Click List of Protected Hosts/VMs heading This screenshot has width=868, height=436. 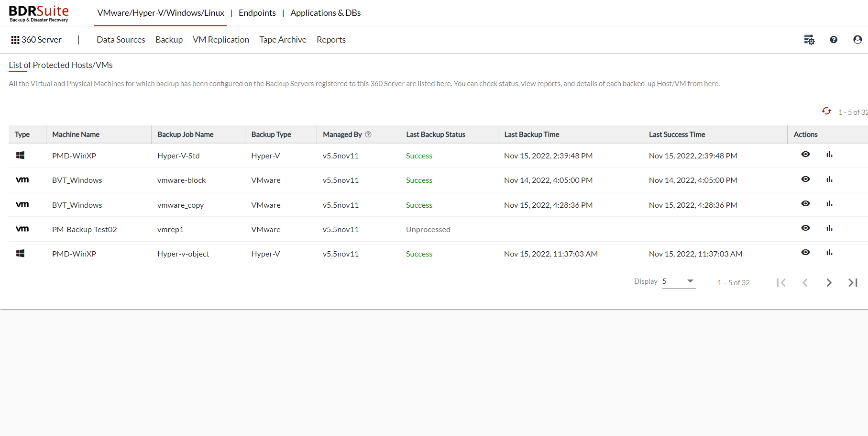(61, 65)
